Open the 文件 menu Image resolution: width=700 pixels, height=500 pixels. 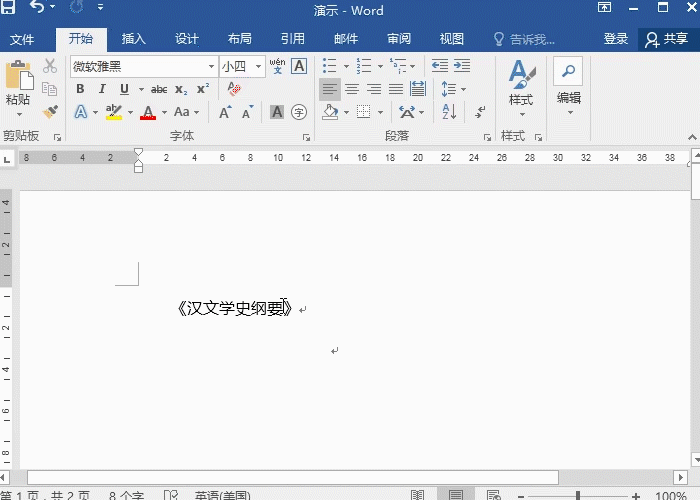click(x=22, y=39)
